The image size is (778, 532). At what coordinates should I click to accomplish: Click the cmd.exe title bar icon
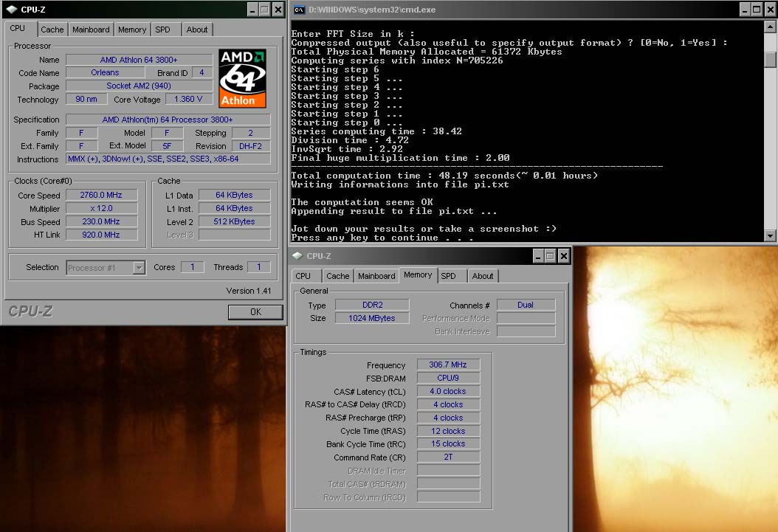click(x=299, y=10)
